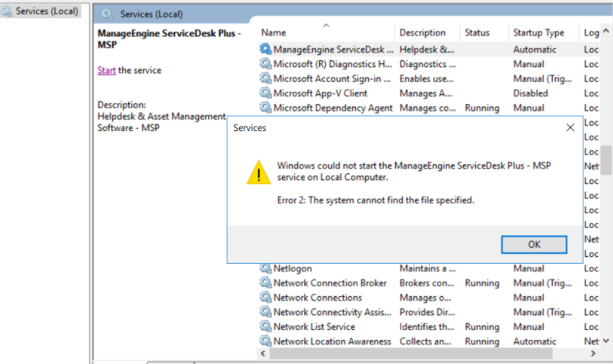Click the horizontal scrollbar thumb

click(x=411, y=353)
